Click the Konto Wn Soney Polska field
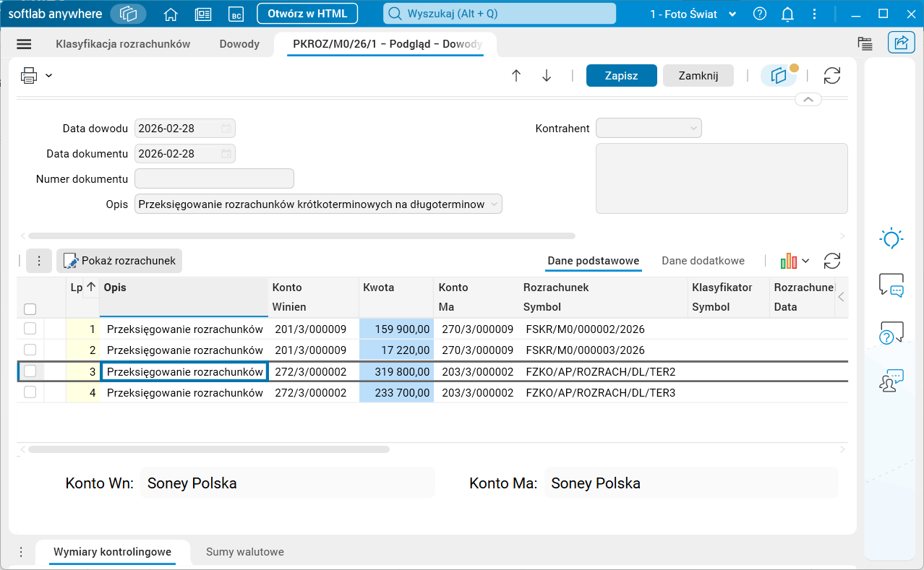The width and height of the screenshot is (924, 570). [x=288, y=483]
